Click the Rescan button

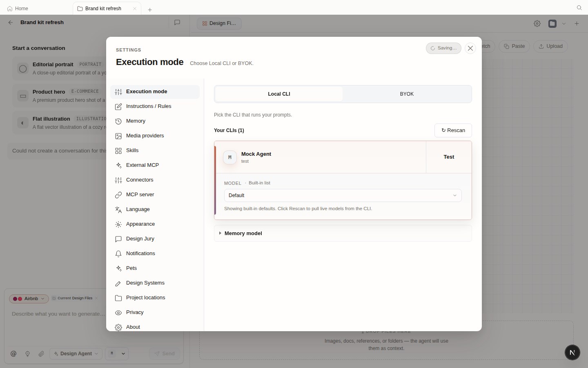pos(453,130)
